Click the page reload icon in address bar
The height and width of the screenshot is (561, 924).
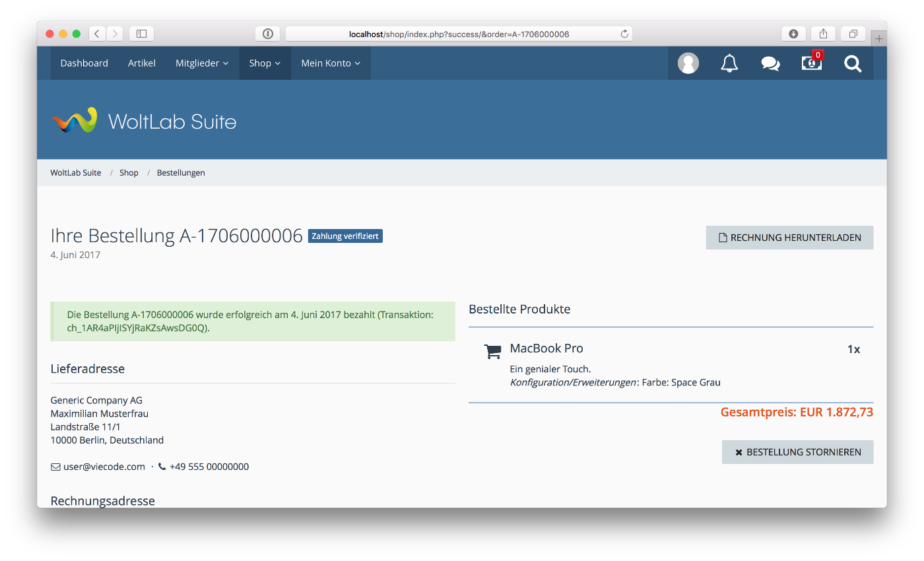point(624,34)
